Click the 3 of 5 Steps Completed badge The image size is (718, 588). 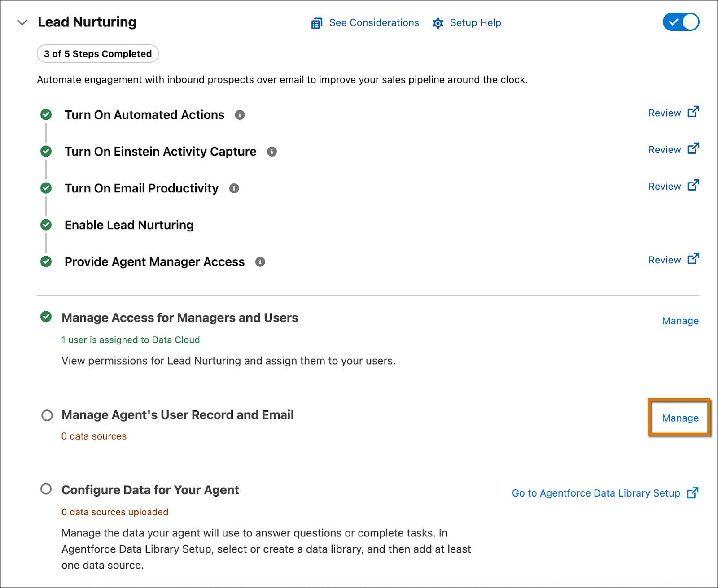point(97,54)
